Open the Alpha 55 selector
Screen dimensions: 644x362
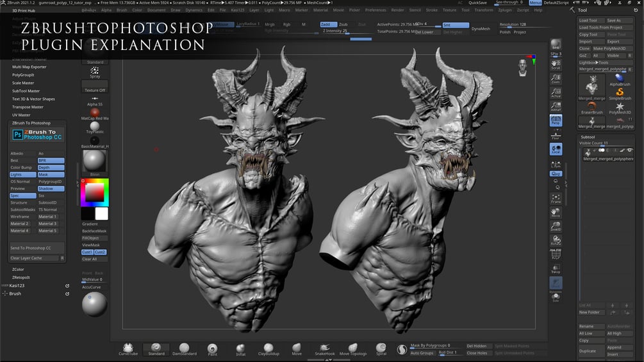tap(95, 101)
